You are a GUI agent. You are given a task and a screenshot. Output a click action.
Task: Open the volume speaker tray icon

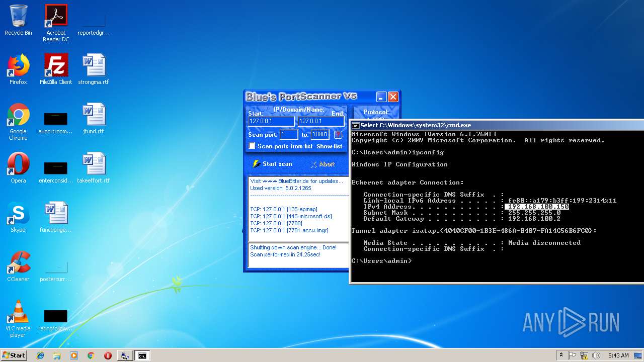click(x=596, y=355)
